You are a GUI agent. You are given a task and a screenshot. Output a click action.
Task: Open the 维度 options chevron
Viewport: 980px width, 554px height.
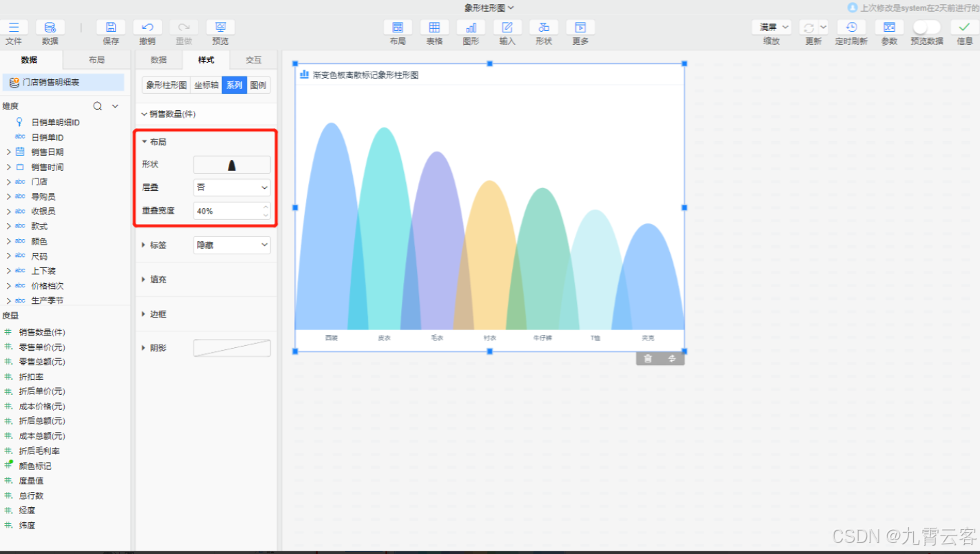coord(115,106)
